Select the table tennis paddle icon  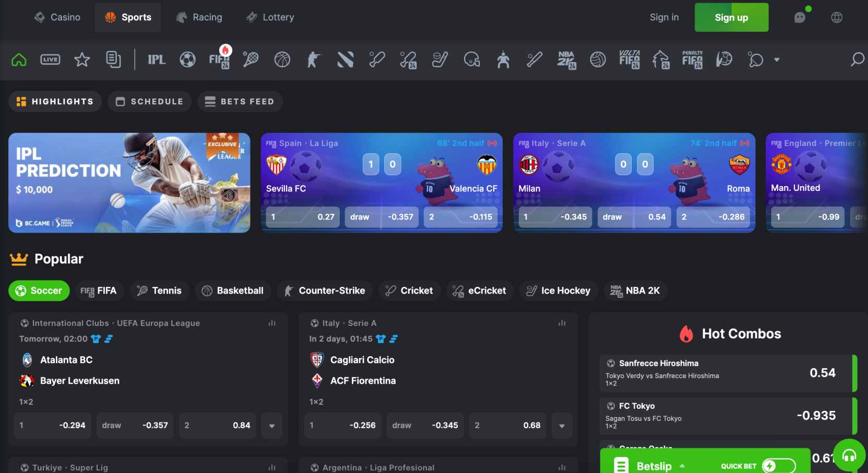(x=756, y=59)
